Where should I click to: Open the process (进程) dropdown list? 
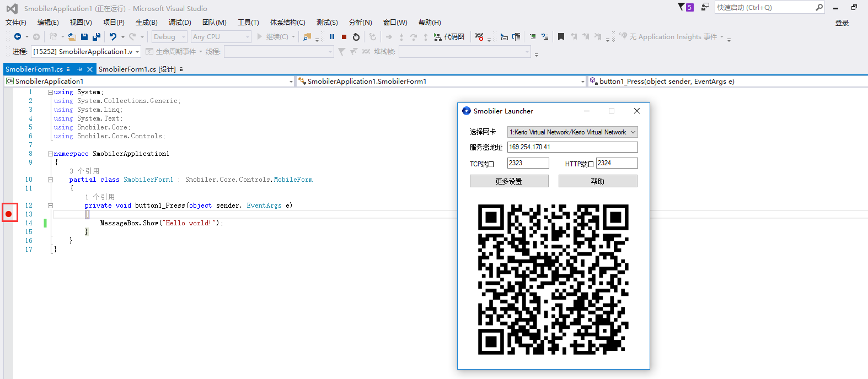[86, 52]
